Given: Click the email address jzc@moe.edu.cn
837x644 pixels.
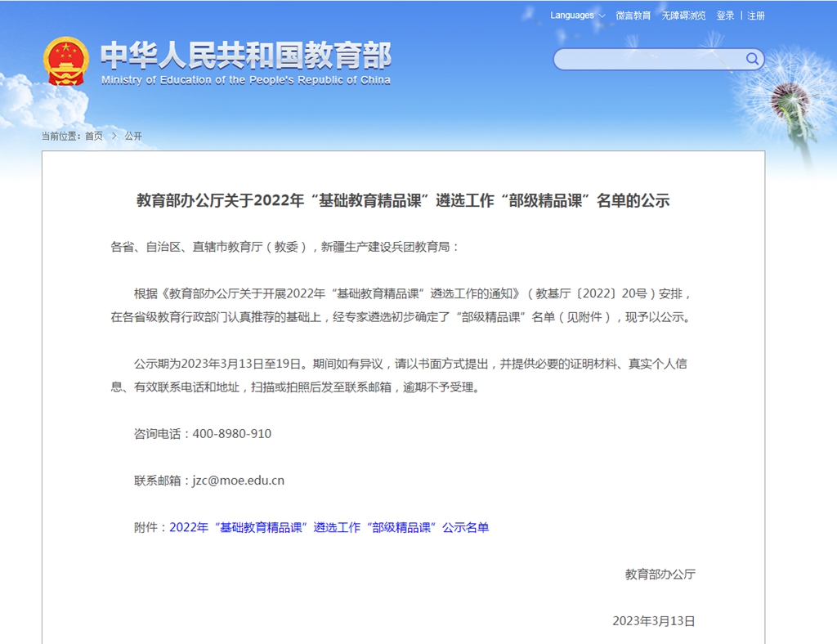Looking at the screenshot, I should tap(238, 481).
